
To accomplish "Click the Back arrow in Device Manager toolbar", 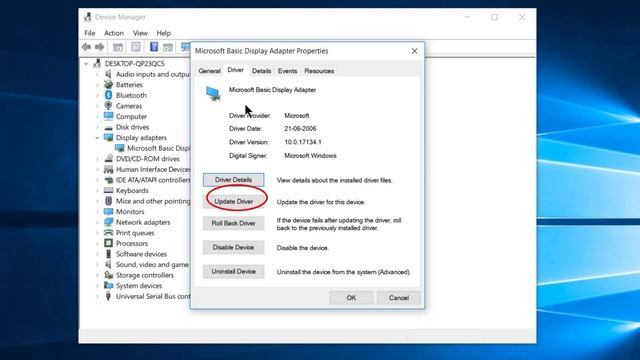I will [x=86, y=47].
